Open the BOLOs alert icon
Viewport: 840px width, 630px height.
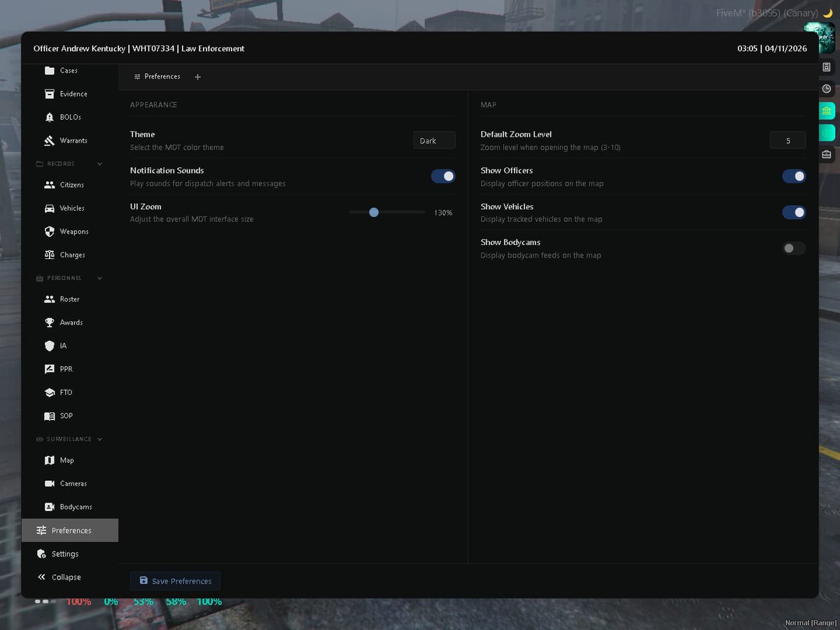(49, 117)
